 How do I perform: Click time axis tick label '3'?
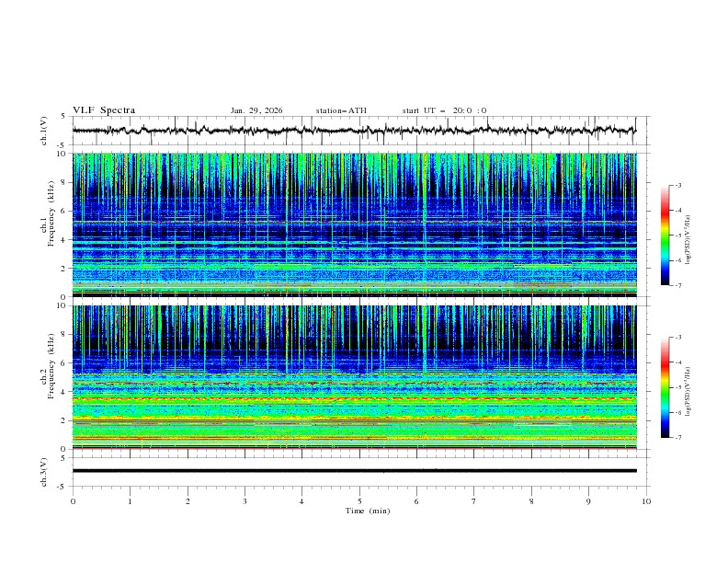(245, 501)
